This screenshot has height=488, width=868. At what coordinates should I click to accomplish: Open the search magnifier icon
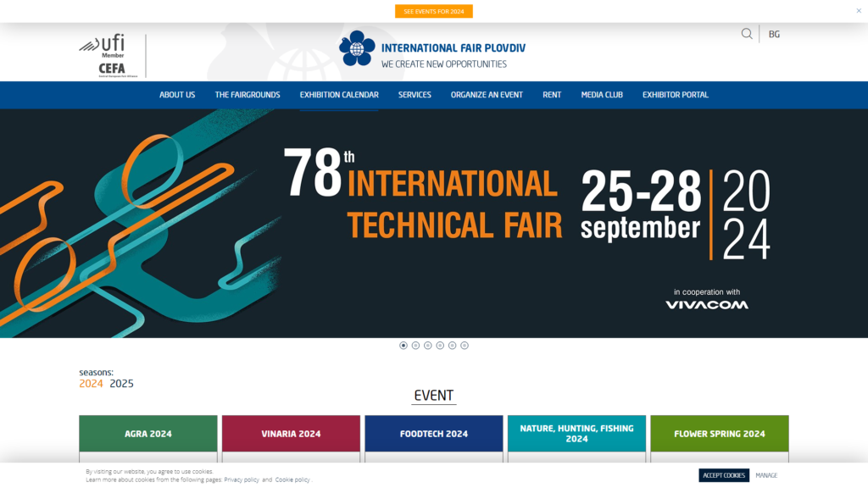click(x=747, y=34)
